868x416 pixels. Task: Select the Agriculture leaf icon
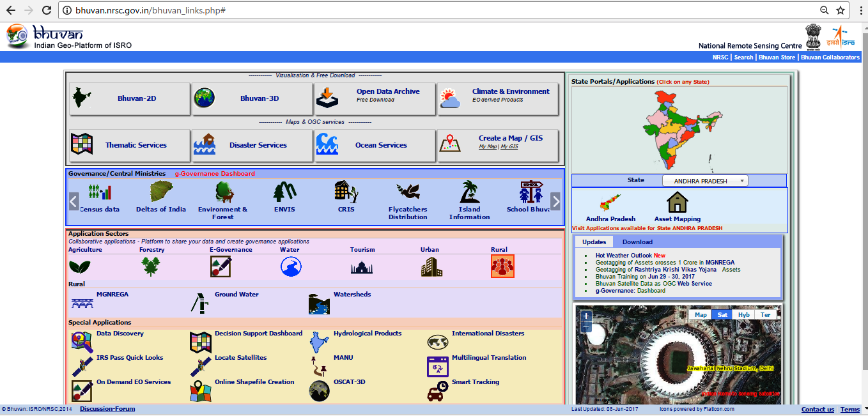pos(79,266)
